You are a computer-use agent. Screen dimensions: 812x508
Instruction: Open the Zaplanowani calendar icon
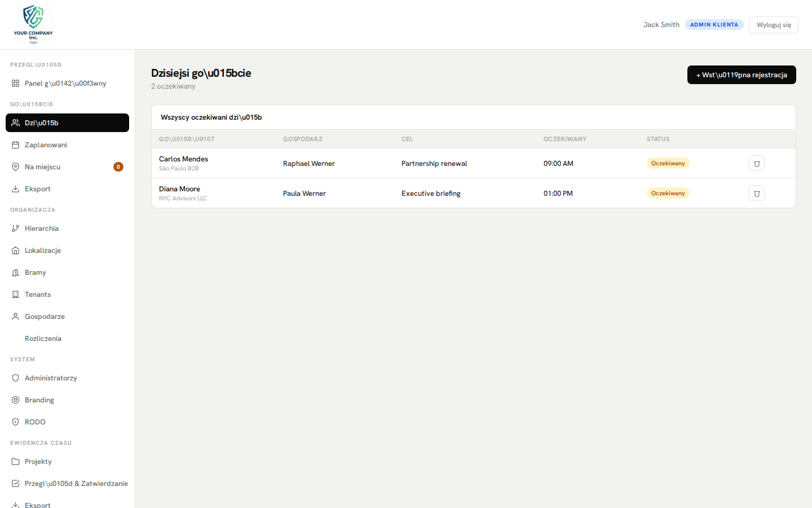point(15,144)
